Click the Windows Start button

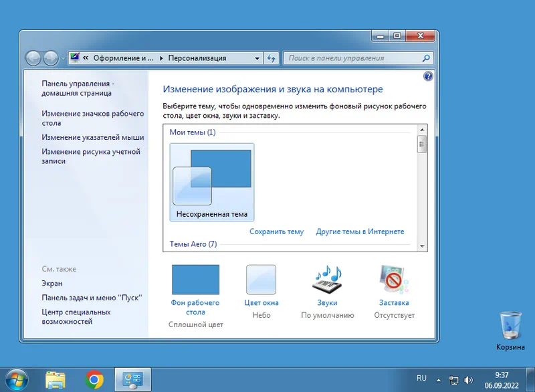point(15,379)
